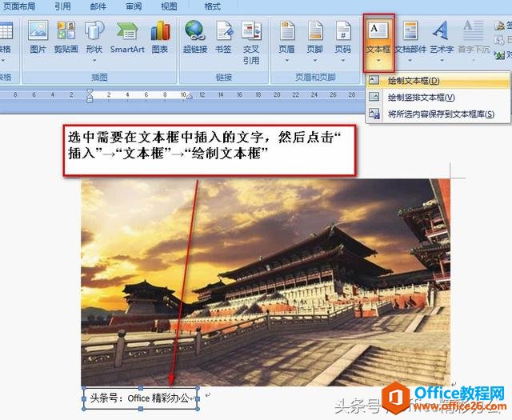Select the palace picture in the document
This screenshot has width=512, height=420.
tap(266, 282)
